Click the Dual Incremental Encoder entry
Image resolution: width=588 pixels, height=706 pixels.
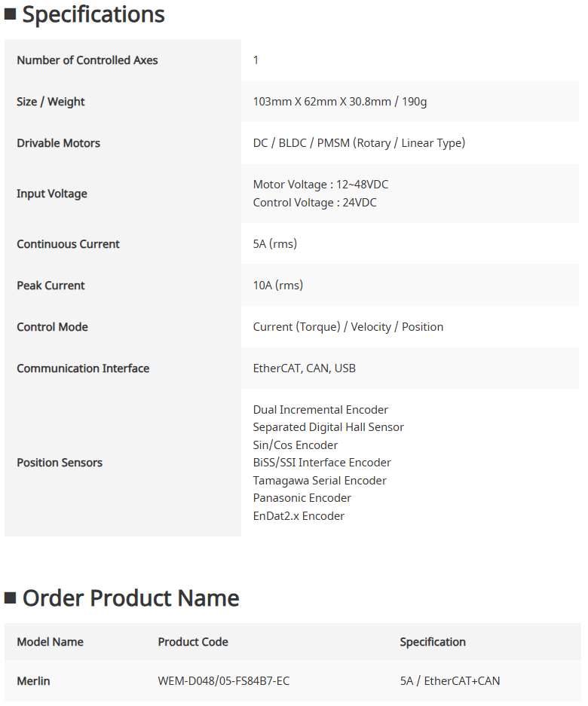(320, 410)
